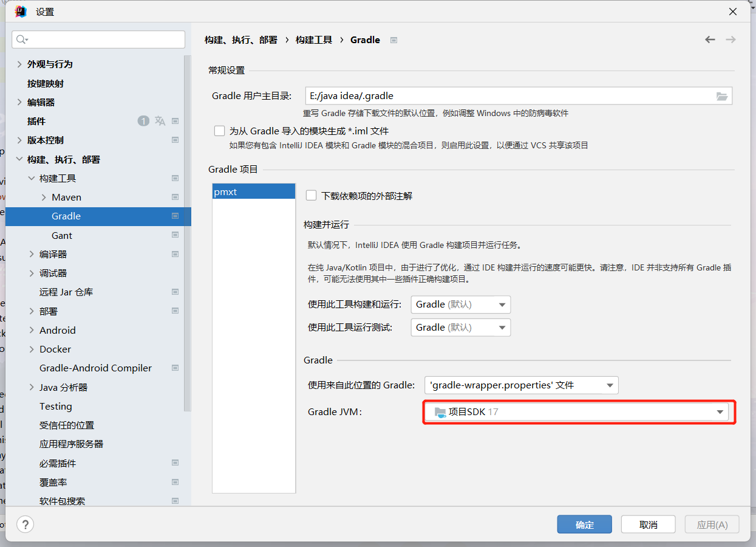Click the project icon on the Plugins row

pyautogui.click(x=175, y=121)
